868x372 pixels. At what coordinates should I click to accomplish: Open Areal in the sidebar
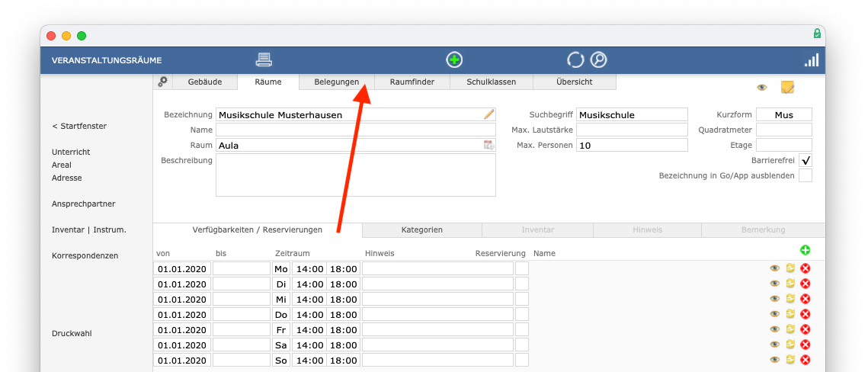[x=62, y=165]
